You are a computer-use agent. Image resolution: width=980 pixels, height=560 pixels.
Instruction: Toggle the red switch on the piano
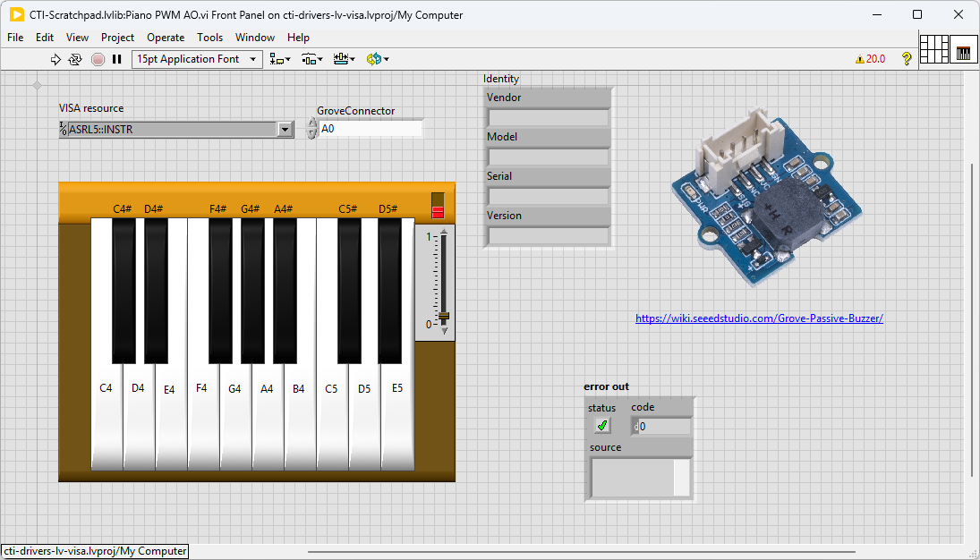pyautogui.click(x=438, y=206)
